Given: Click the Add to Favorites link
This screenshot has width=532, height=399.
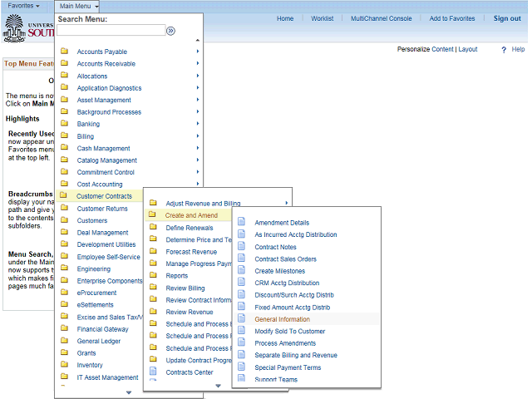Looking at the screenshot, I should (452, 18).
